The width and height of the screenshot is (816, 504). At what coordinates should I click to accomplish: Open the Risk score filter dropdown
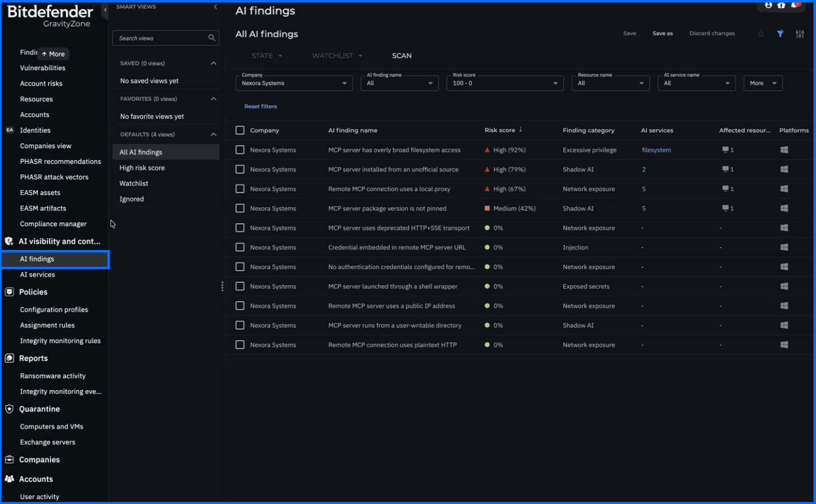pos(505,83)
